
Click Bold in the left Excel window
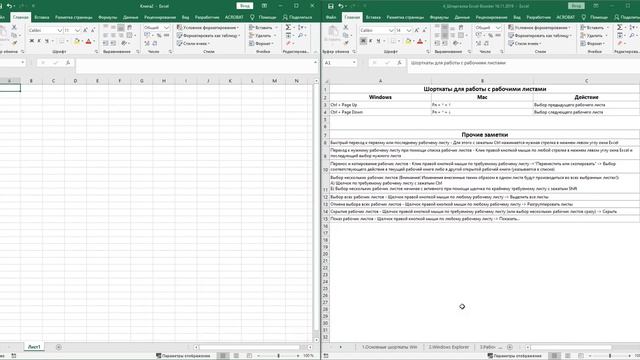pyautogui.click(x=31, y=41)
